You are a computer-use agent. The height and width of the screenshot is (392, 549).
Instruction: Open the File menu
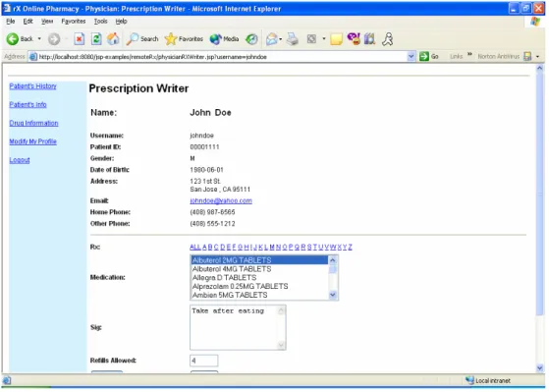pyautogui.click(x=11, y=22)
